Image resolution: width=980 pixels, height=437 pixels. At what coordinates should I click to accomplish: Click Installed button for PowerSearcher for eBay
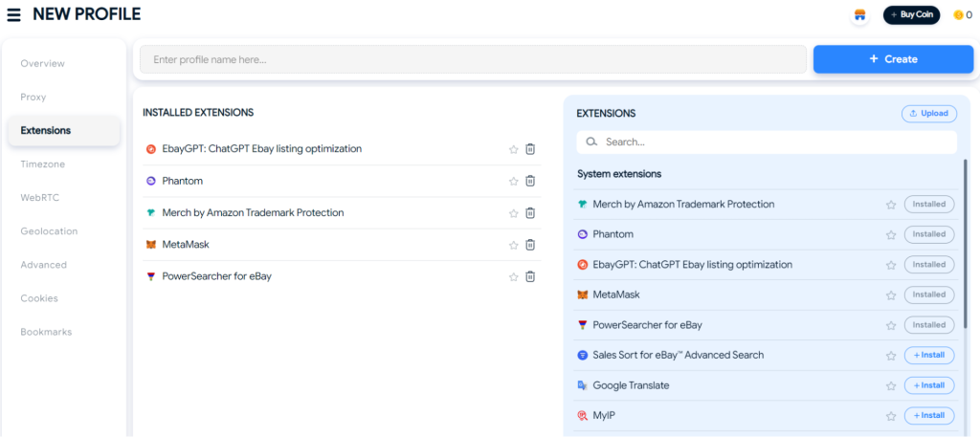[x=929, y=325]
